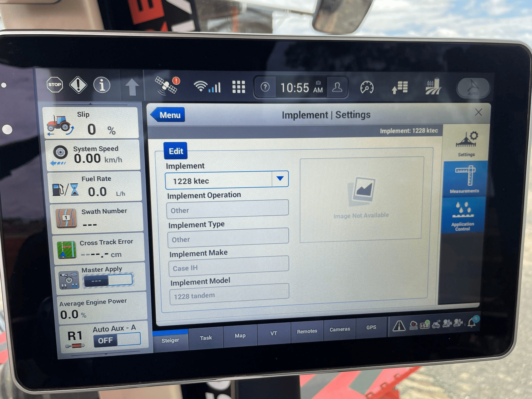Toggle the AUTO guidance engage button
This screenshot has width=532, height=399.
click(x=473, y=87)
